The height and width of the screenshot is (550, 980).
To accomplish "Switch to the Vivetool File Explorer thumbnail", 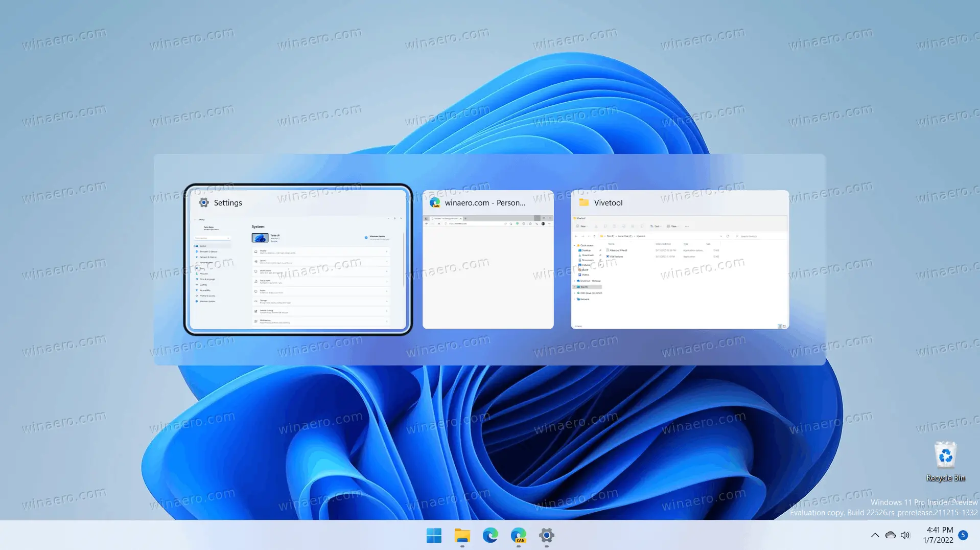I will (680, 260).
